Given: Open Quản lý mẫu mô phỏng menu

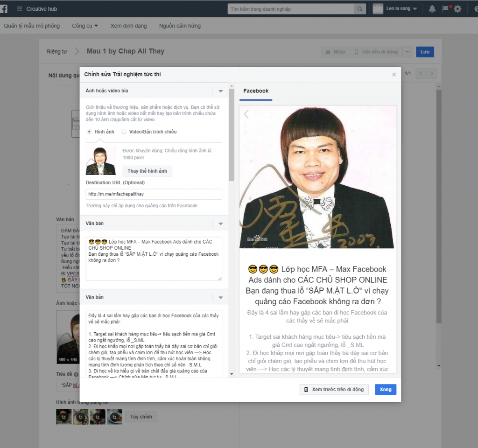Looking at the screenshot, I should coord(32,26).
